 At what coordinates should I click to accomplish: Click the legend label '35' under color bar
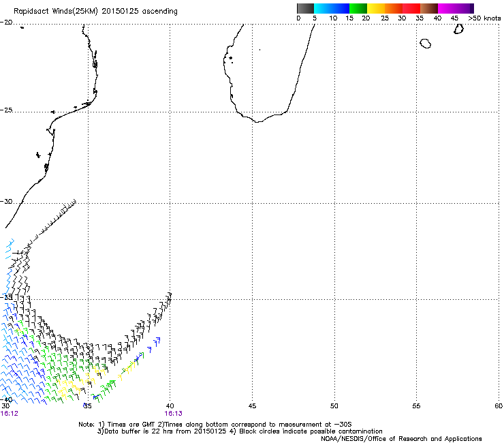tap(420, 18)
